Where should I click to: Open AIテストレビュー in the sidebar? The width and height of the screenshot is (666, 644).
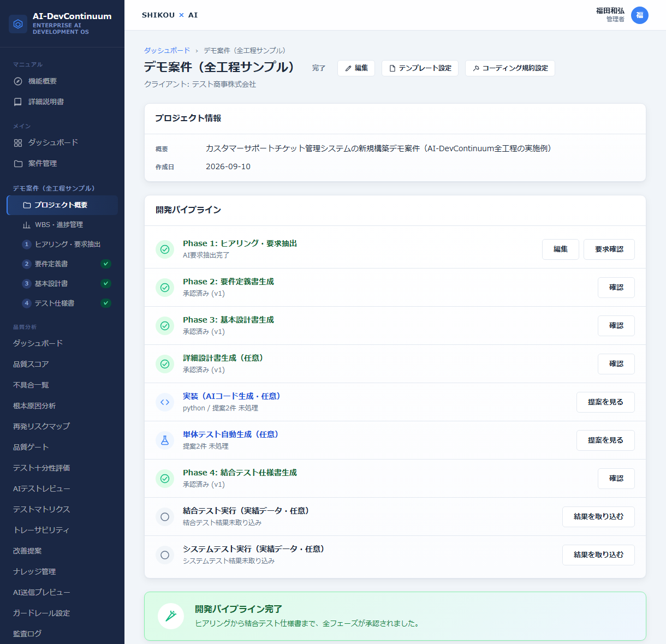point(62,488)
